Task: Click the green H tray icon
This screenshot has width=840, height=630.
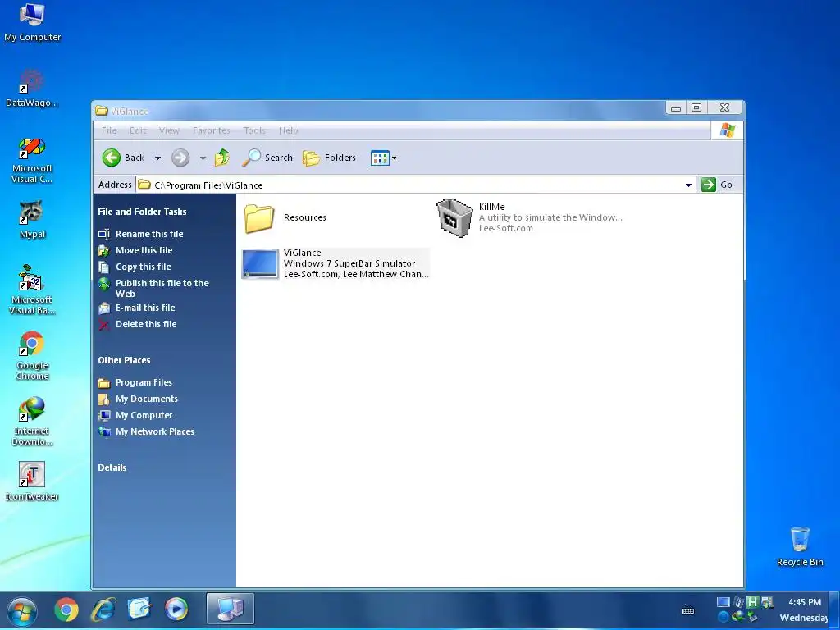Action: coord(752,601)
